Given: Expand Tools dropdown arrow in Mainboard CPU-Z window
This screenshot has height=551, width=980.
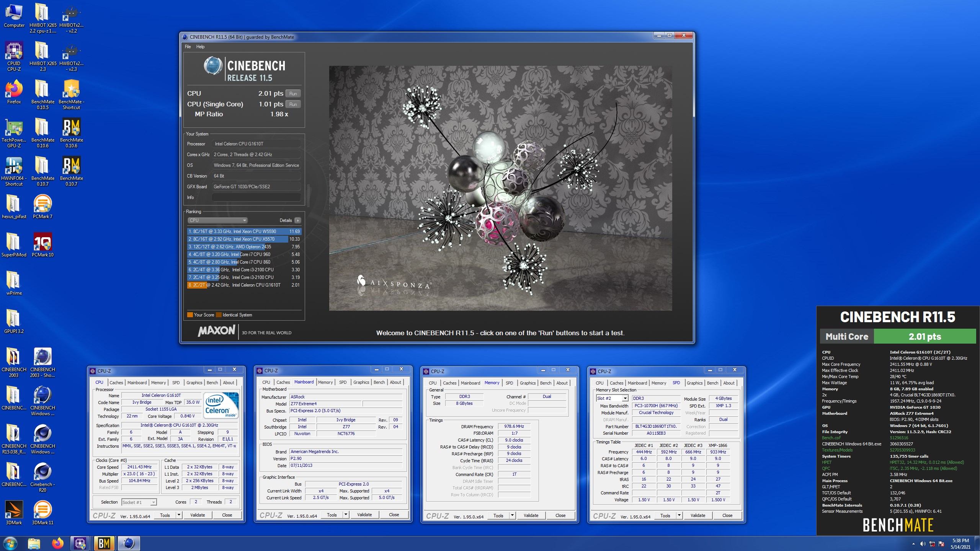Looking at the screenshot, I should click(346, 515).
